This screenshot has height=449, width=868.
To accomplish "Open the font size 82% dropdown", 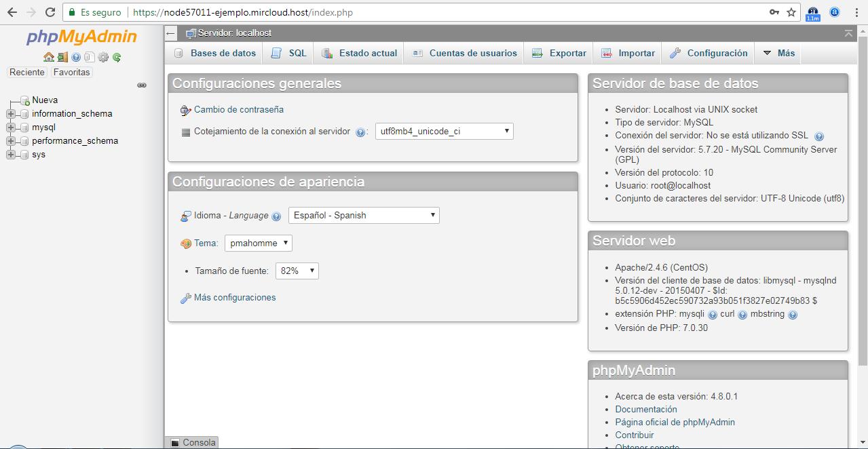I will pos(297,271).
